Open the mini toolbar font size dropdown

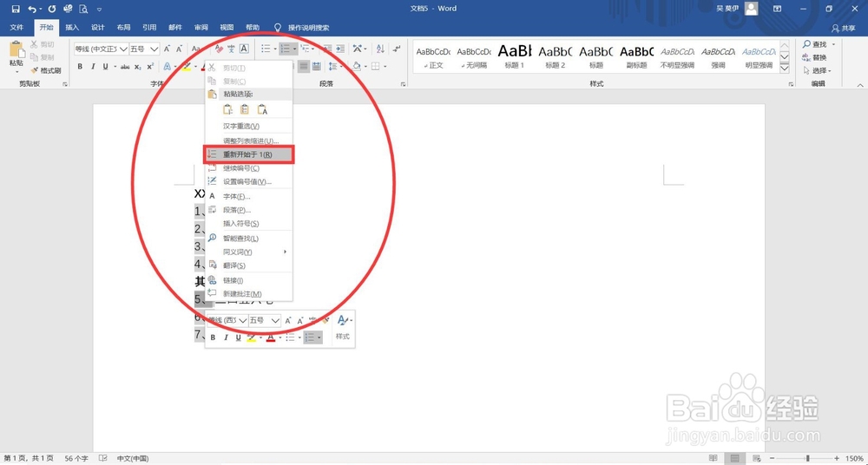[x=275, y=320]
